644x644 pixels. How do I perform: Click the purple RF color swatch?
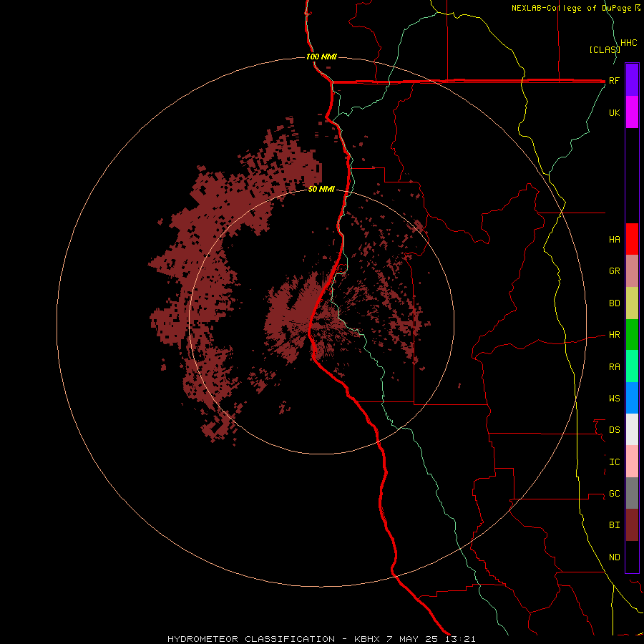pyautogui.click(x=632, y=80)
